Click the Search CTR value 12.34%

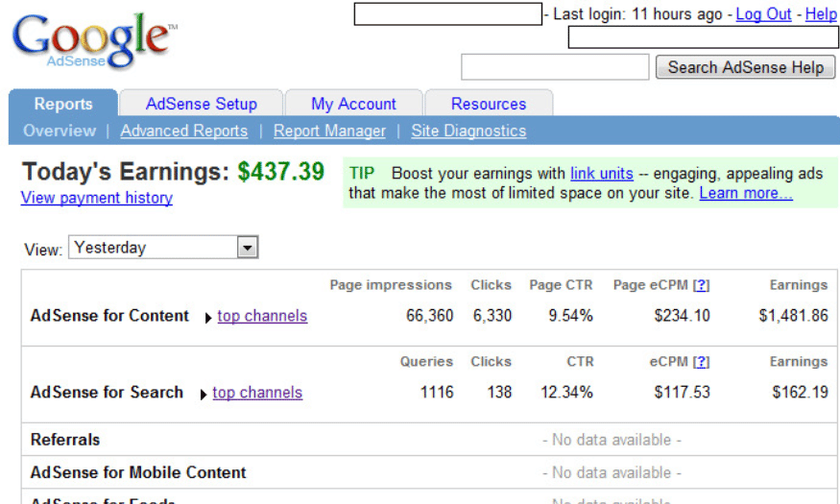[x=566, y=392]
